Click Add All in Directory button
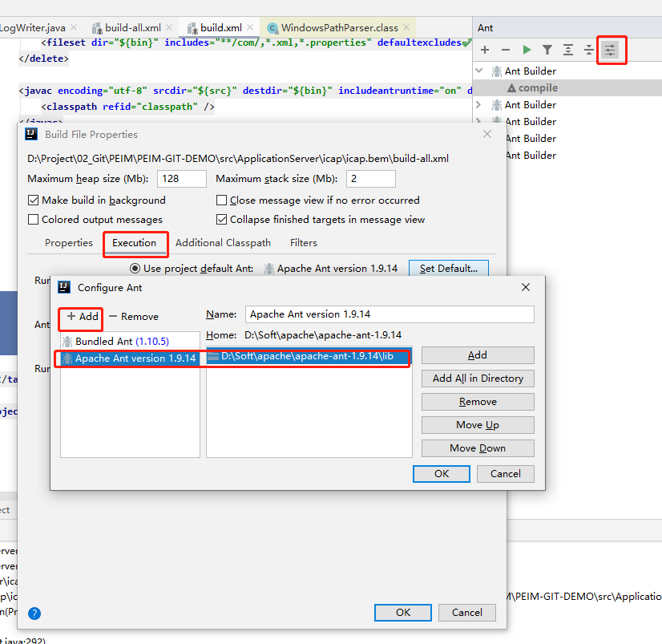The height and width of the screenshot is (644, 662). click(x=477, y=378)
